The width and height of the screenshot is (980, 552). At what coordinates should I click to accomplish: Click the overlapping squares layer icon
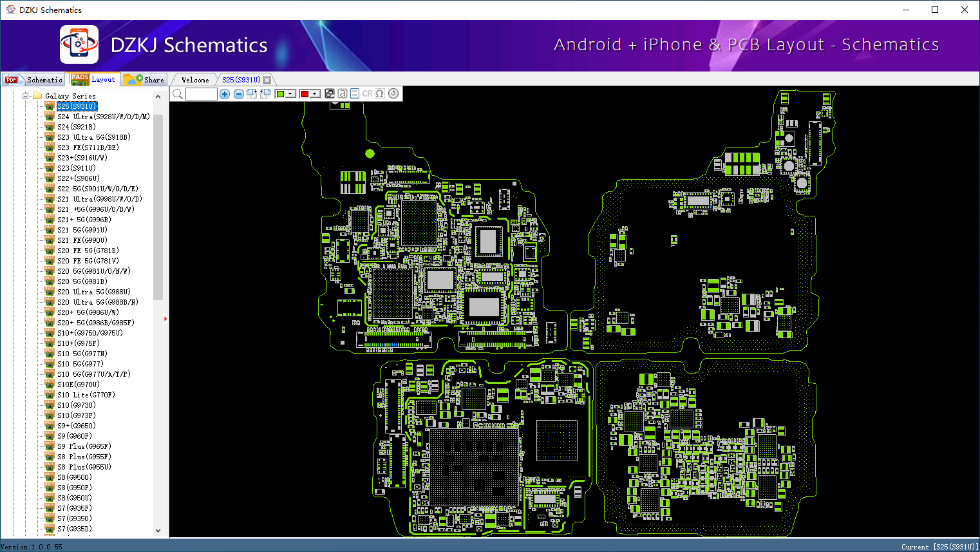pos(330,93)
